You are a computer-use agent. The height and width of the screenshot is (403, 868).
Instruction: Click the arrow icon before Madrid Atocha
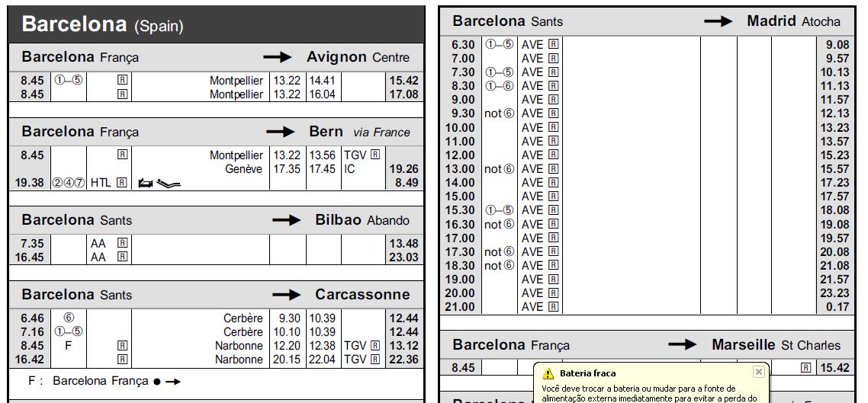click(718, 21)
